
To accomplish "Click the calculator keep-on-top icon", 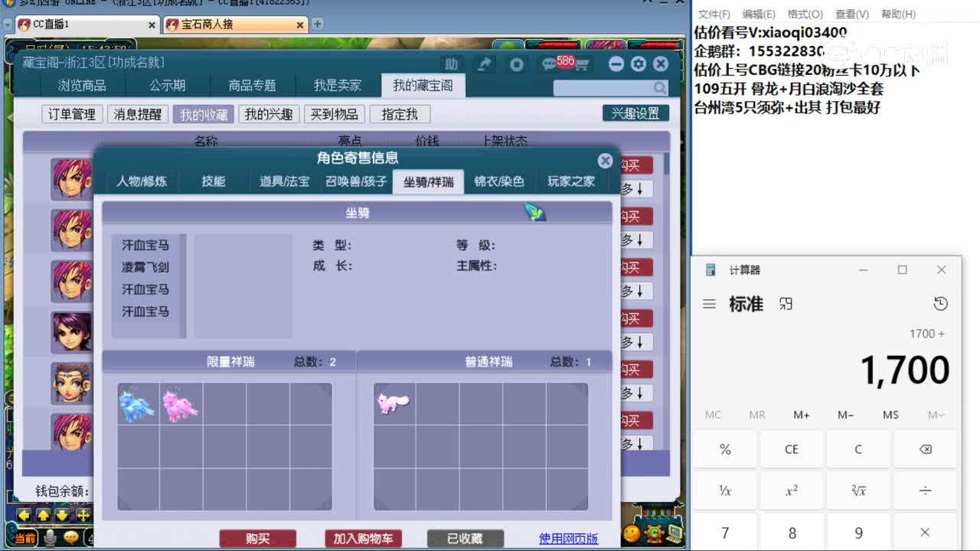I will (x=786, y=304).
